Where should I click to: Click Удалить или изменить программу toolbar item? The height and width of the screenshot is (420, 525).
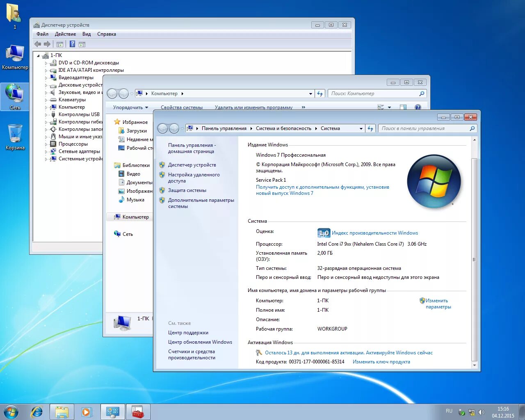pos(253,107)
